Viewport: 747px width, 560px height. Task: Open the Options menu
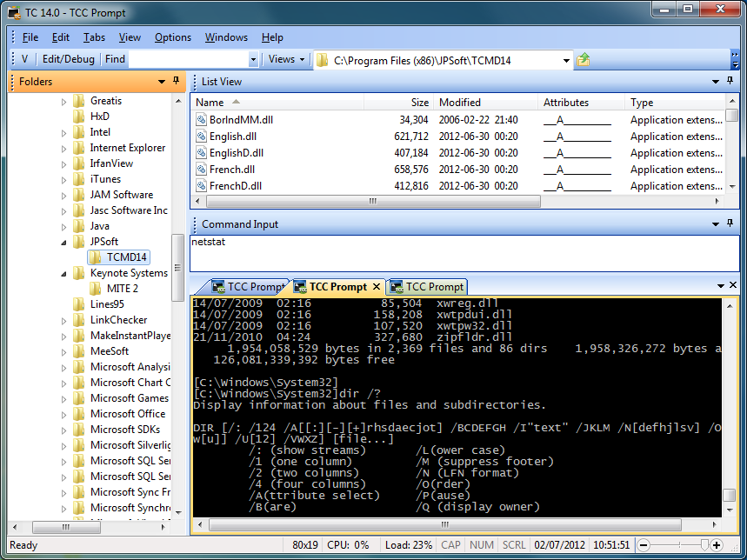tap(172, 37)
